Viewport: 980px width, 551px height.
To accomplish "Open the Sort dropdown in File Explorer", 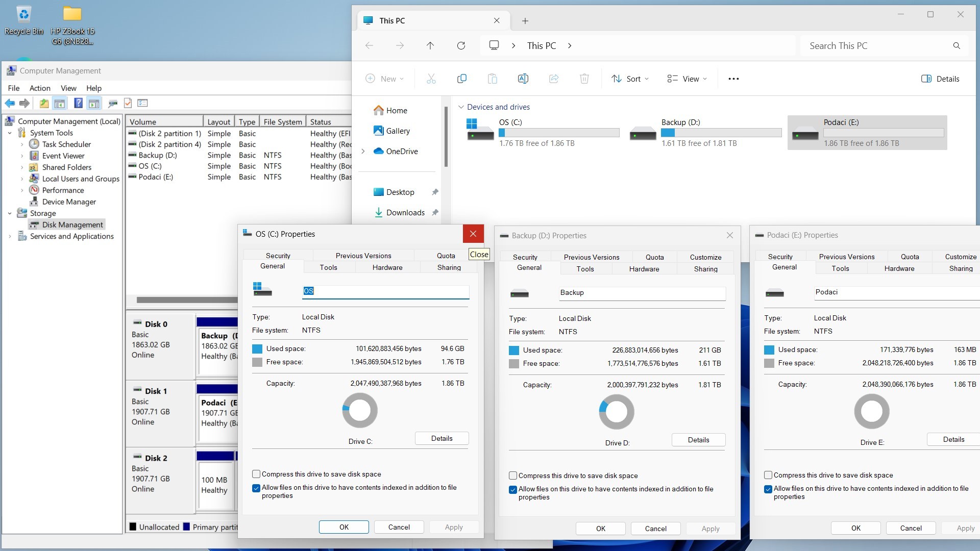I will point(631,79).
